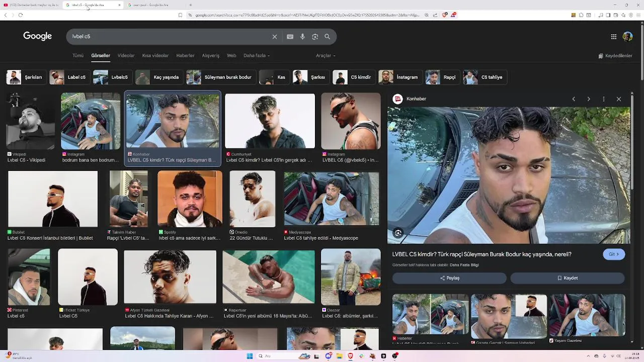The image size is (644, 362).
Task: Open the Konhaber source link in preview
Action: click(410, 99)
